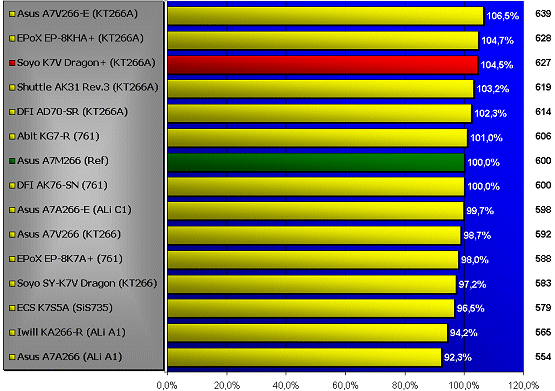Click the 100,0% label on the green bar
The height and width of the screenshot is (391, 555).
484,162
